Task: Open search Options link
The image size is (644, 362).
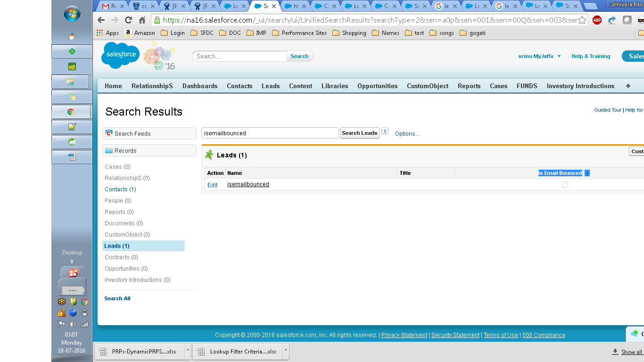Action: coord(407,134)
